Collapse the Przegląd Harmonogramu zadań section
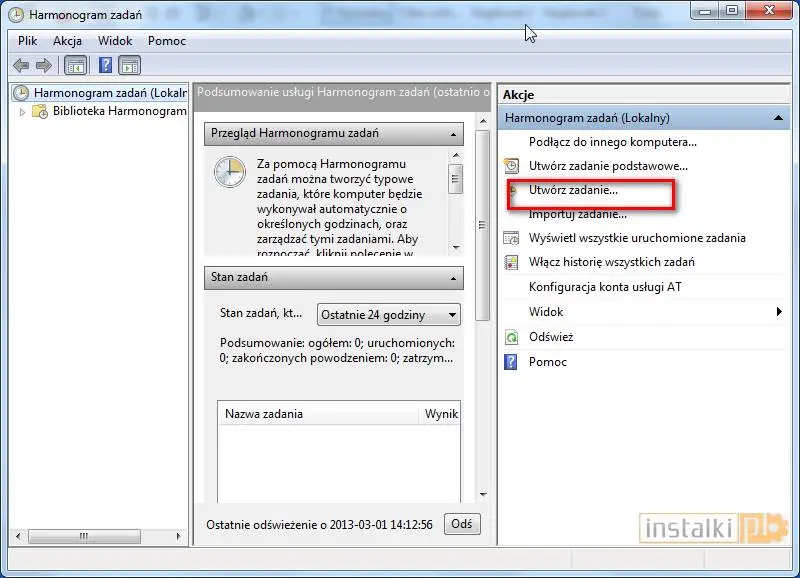 coord(455,134)
